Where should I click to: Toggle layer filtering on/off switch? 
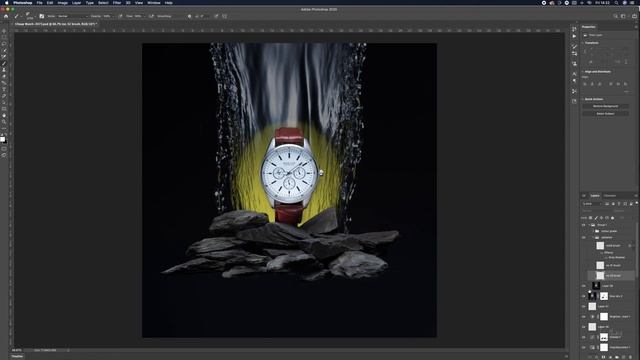(x=636, y=203)
